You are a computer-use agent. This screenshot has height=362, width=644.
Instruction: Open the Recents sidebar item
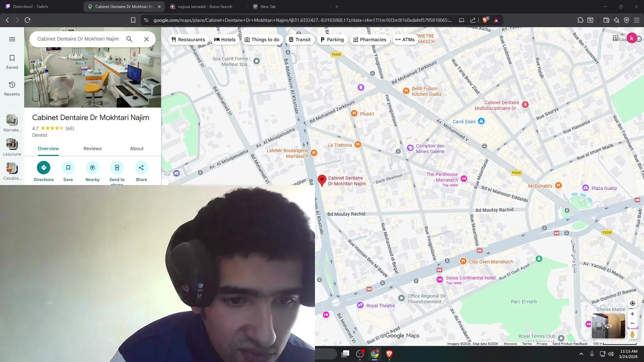(x=12, y=88)
